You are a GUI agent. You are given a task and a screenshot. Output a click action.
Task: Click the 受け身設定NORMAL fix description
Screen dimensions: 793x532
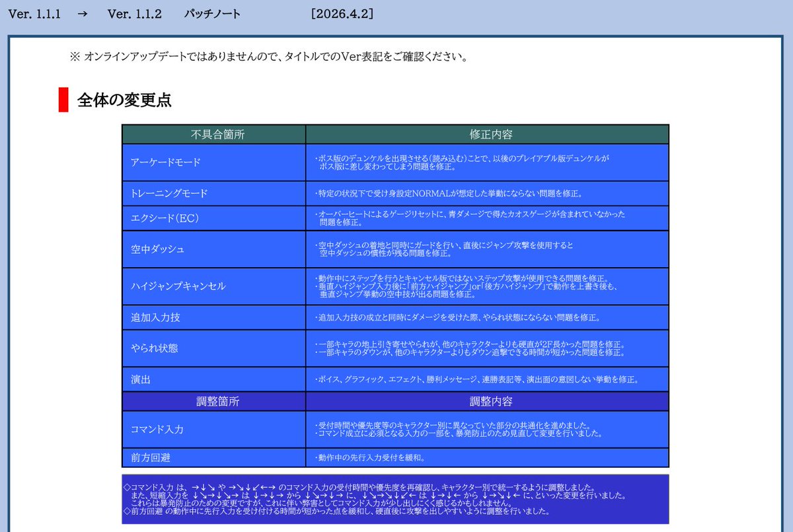[x=448, y=194]
